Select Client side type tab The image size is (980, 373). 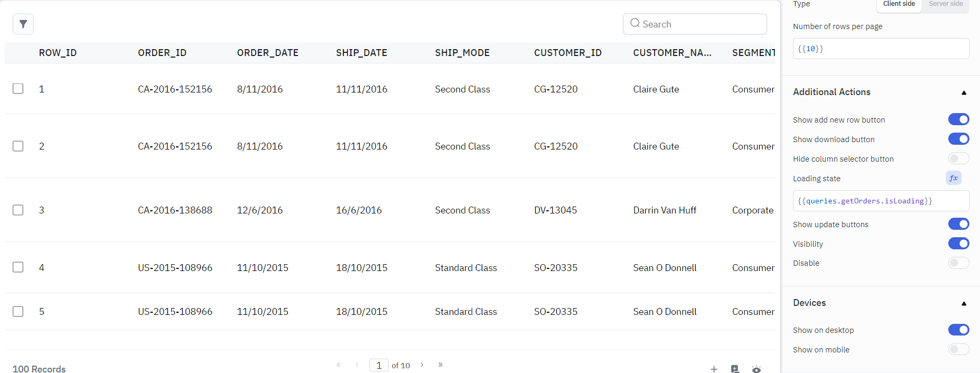[x=899, y=4]
